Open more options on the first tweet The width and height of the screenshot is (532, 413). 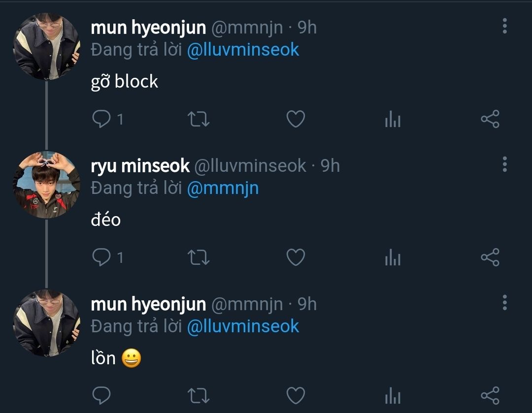[504, 26]
